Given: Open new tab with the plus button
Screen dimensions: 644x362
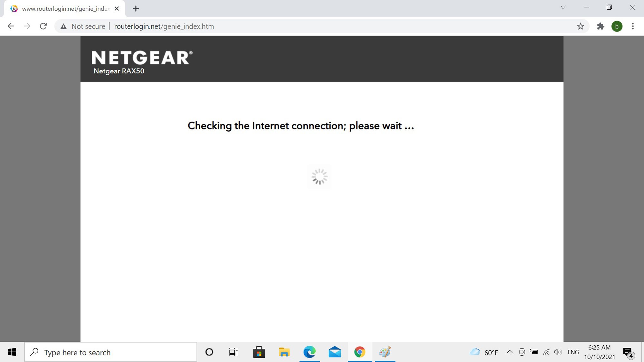Looking at the screenshot, I should [x=136, y=8].
